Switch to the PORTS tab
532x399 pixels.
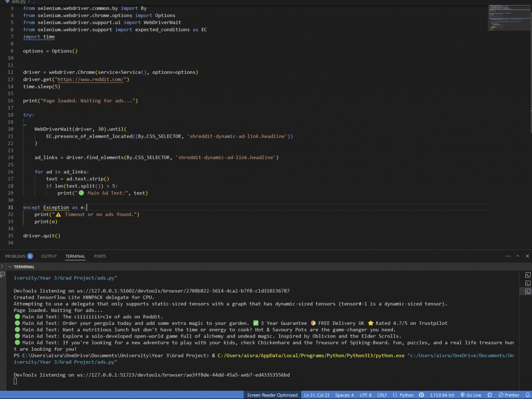[100, 256]
